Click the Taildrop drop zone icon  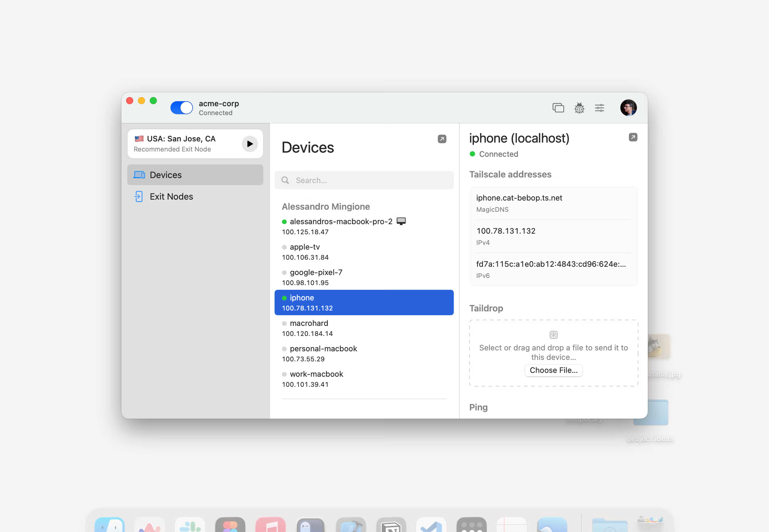[x=553, y=334]
